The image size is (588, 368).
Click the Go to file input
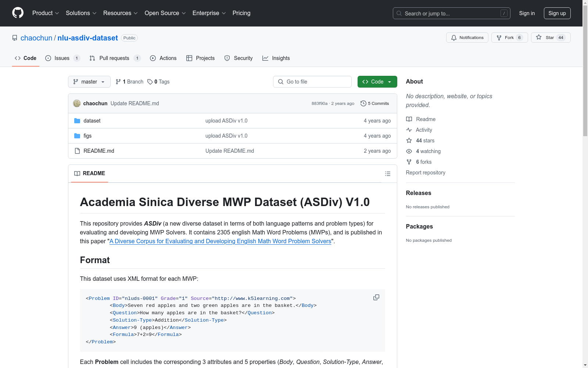312,82
